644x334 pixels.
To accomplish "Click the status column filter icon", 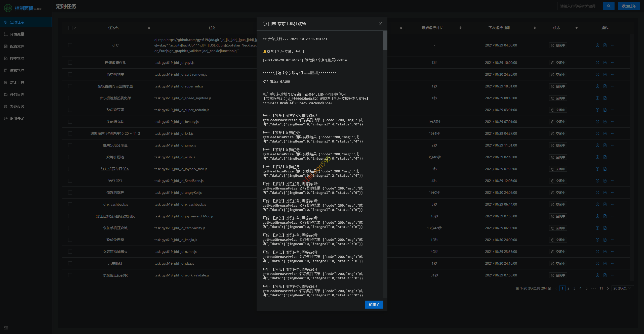I will (576, 28).
